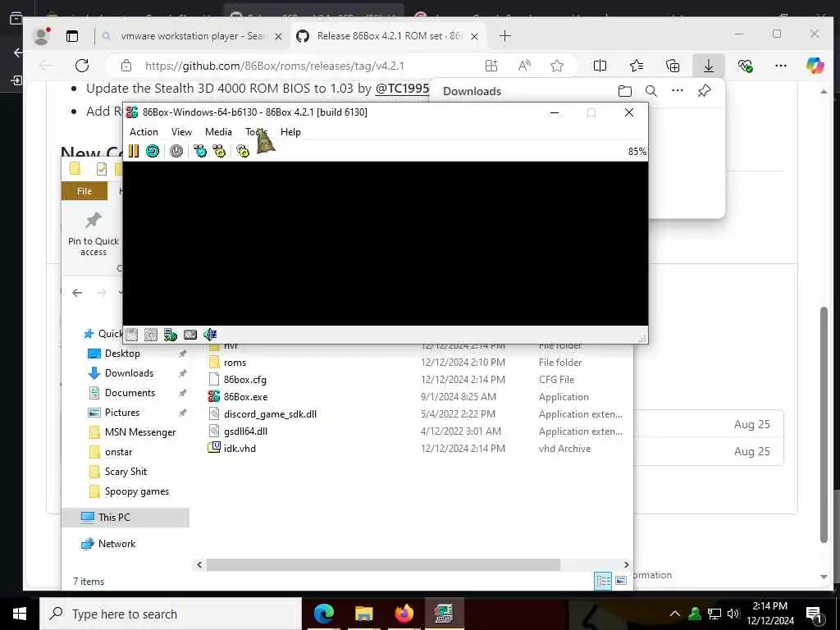Select the roms folder row

tap(416, 363)
